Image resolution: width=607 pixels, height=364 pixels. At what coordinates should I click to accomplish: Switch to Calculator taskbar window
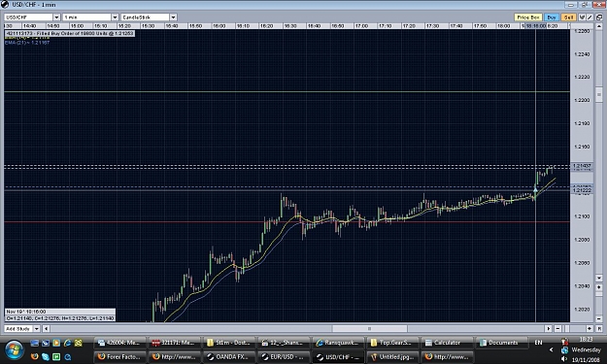coord(447,343)
